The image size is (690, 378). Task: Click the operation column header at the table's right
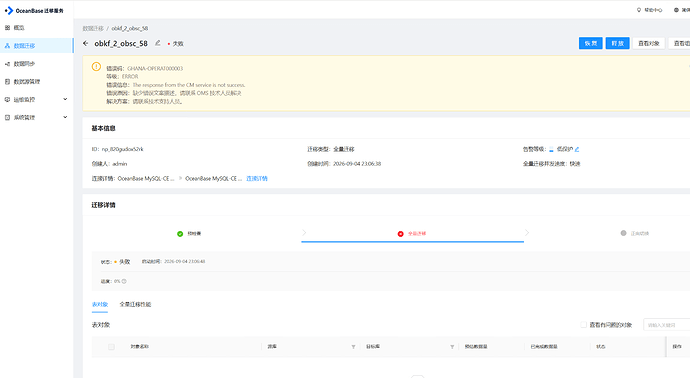coord(677,347)
